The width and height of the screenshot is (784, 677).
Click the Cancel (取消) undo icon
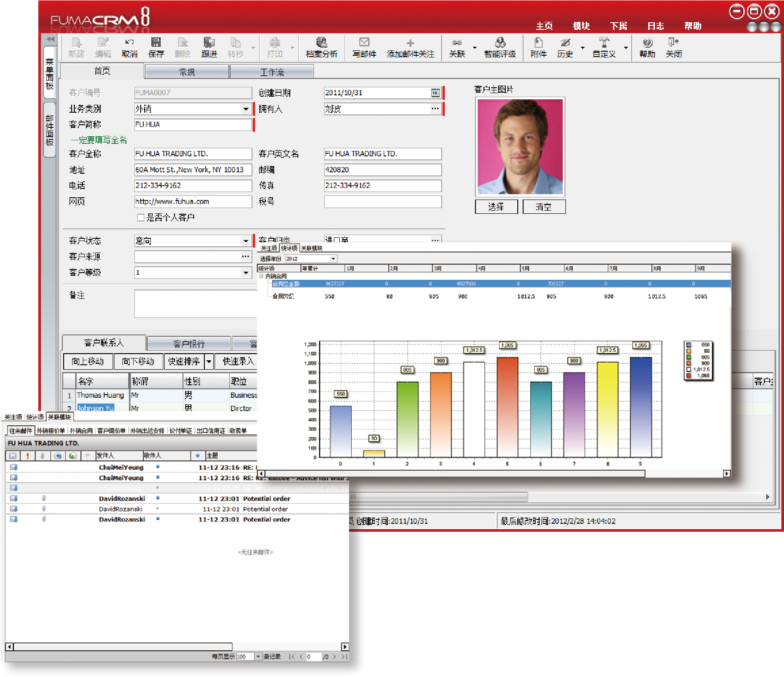[x=129, y=43]
